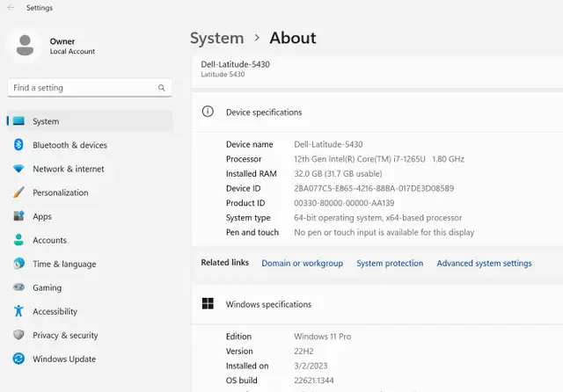The height and width of the screenshot is (392, 563).
Task: Select the Processor value i7-1265U text
Action: tap(379, 159)
